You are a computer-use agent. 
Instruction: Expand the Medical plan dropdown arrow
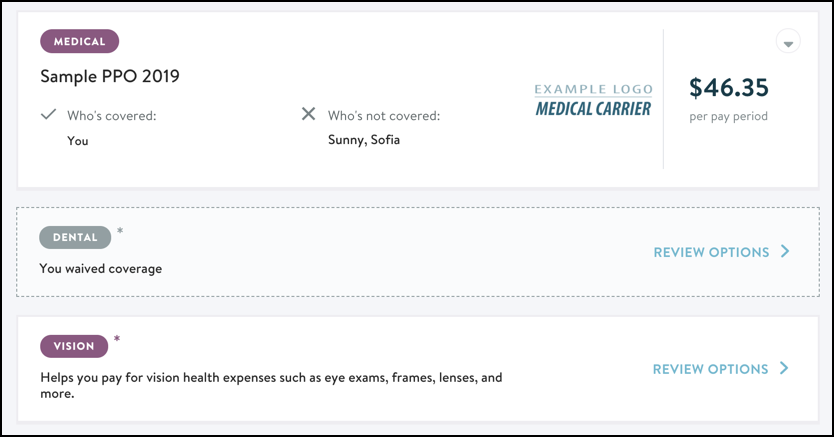coord(788,41)
